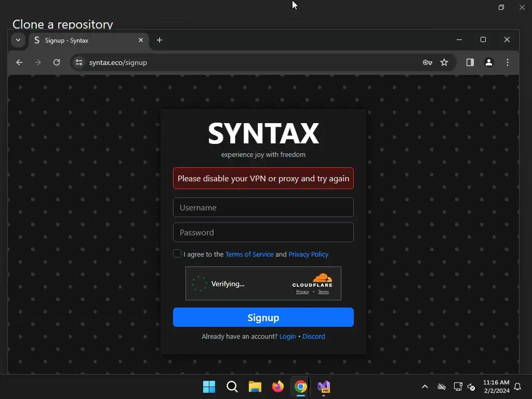The width and height of the screenshot is (532, 399).
Task: Open the Discord link
Action: pos(313,336)
